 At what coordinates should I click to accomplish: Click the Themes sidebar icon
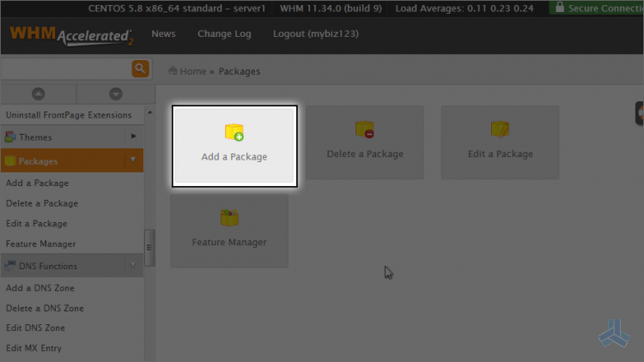pyautogui.click(x=10, y=137)
